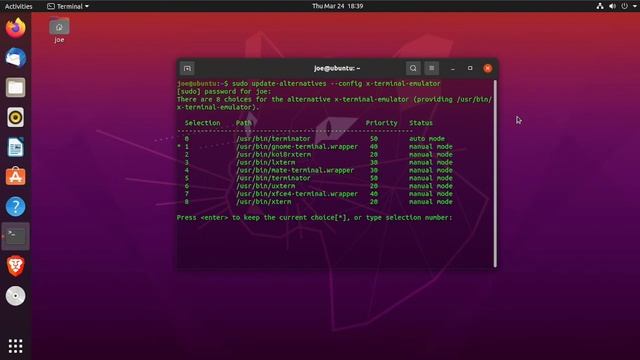Open Rhythmbox music player in the dock
This screenshot has width=640, height=360.
[16, 117]
